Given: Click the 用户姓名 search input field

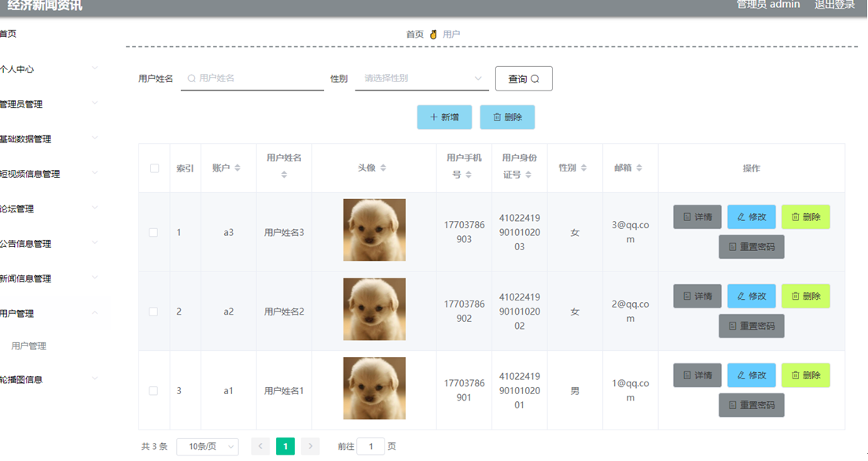Looking at the screenshot, I should (x=252, y=78).
